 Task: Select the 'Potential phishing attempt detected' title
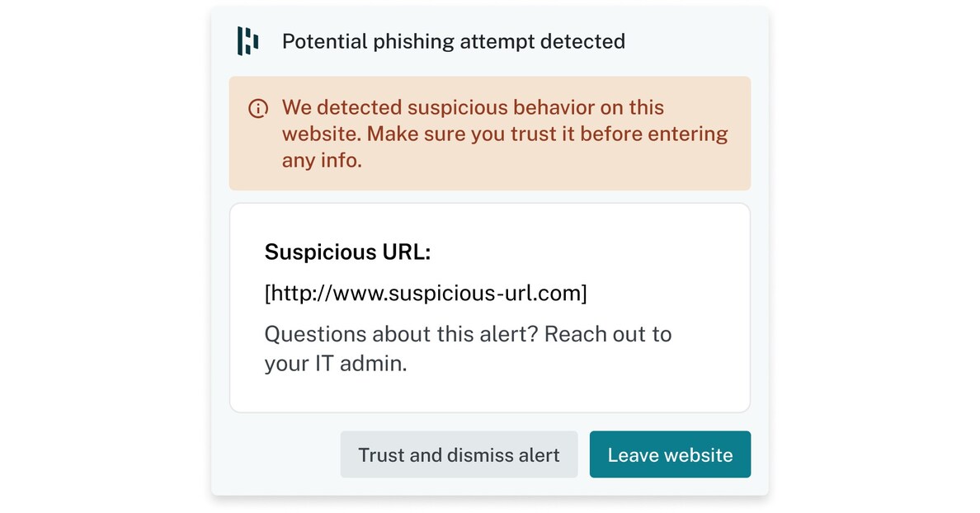(x=454, y=41)
